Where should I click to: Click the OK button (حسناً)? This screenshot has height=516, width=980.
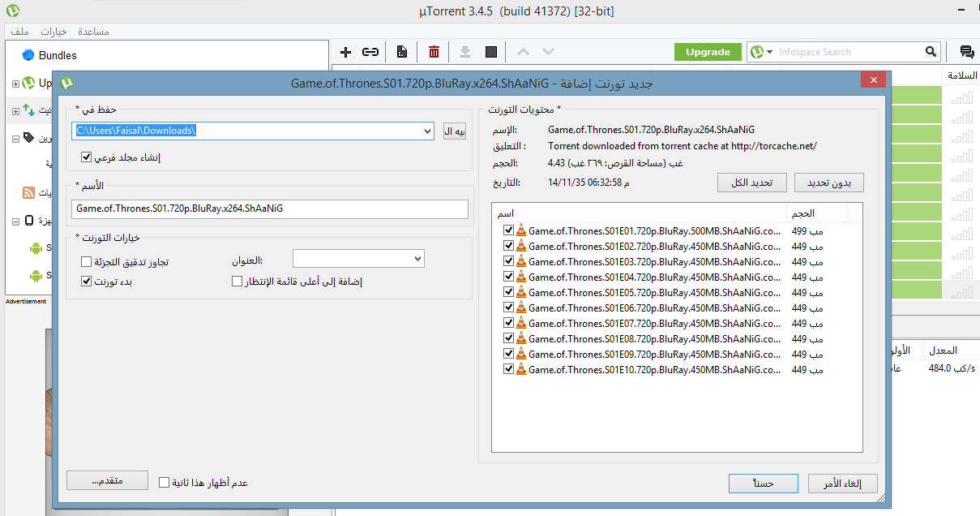pos(763,484)
